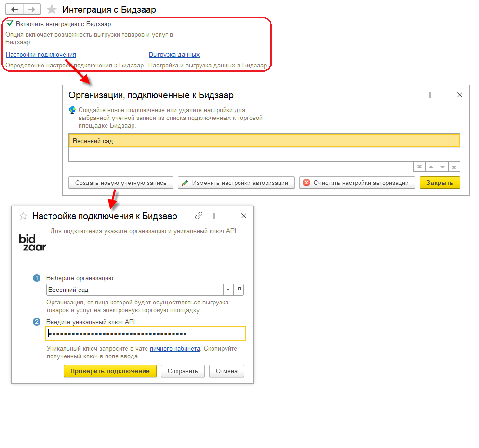Move list selection to the very top
This screenshot has width=479, height=448.
[419, 167]
